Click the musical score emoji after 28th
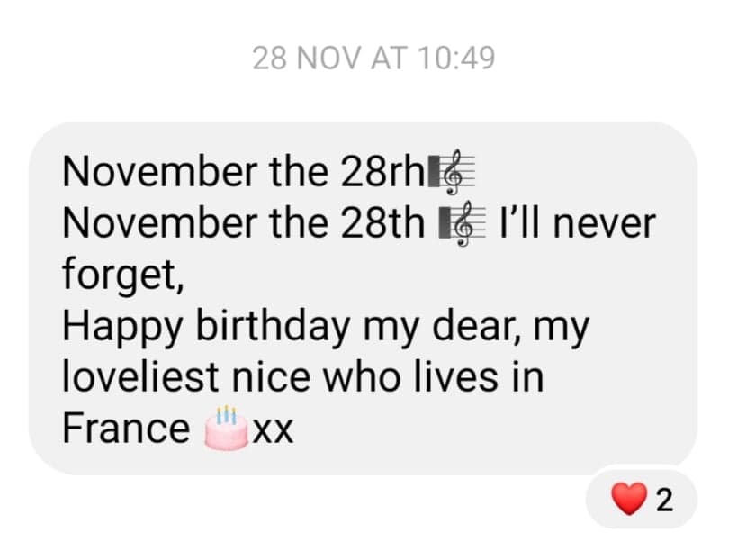This screenshot has height=560, width=738. [463, 223]
